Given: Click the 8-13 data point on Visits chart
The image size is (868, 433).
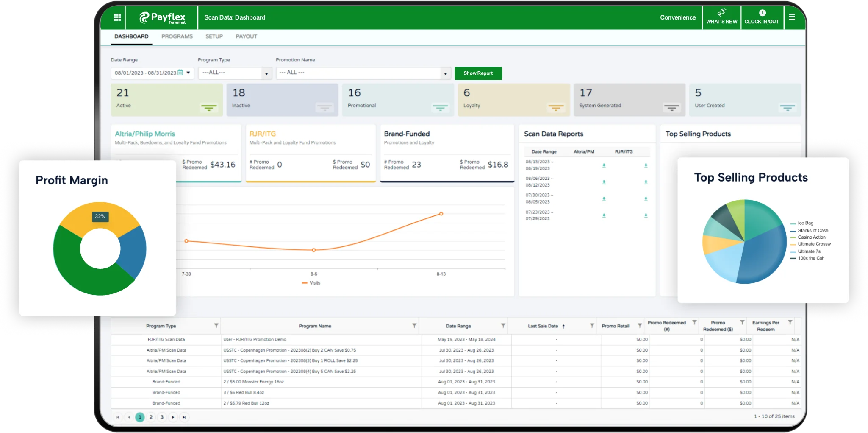Looking at the screenshot, I should point(441,214).
